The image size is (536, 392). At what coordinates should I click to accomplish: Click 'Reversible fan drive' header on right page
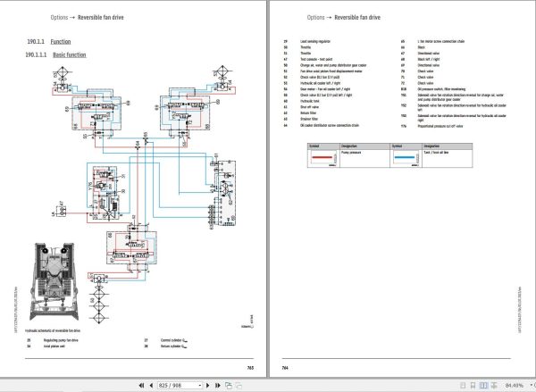pyautogui.click(x=357, y=18)
